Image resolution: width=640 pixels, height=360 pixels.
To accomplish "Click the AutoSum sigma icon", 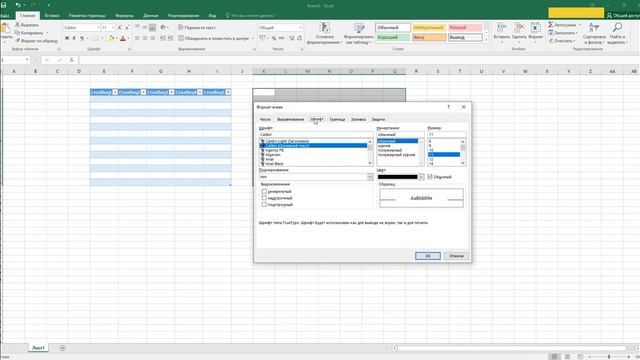I will 551,25.
